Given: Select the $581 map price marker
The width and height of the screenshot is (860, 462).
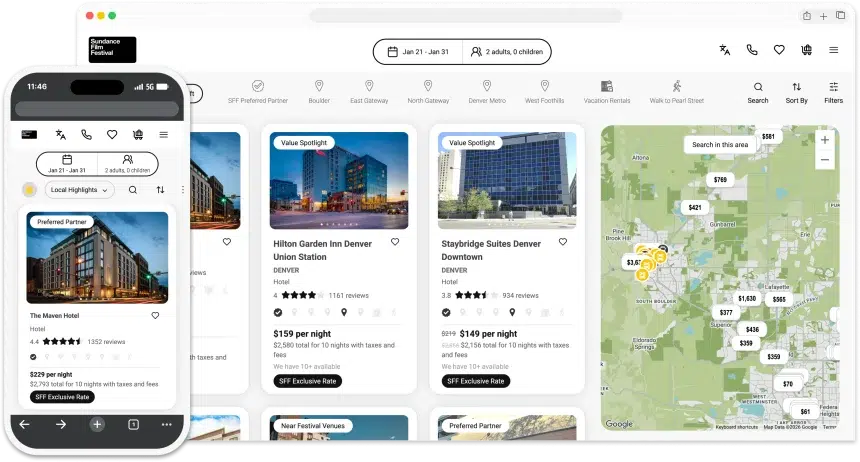Looking at the screenshot, I should click(768, 136).
